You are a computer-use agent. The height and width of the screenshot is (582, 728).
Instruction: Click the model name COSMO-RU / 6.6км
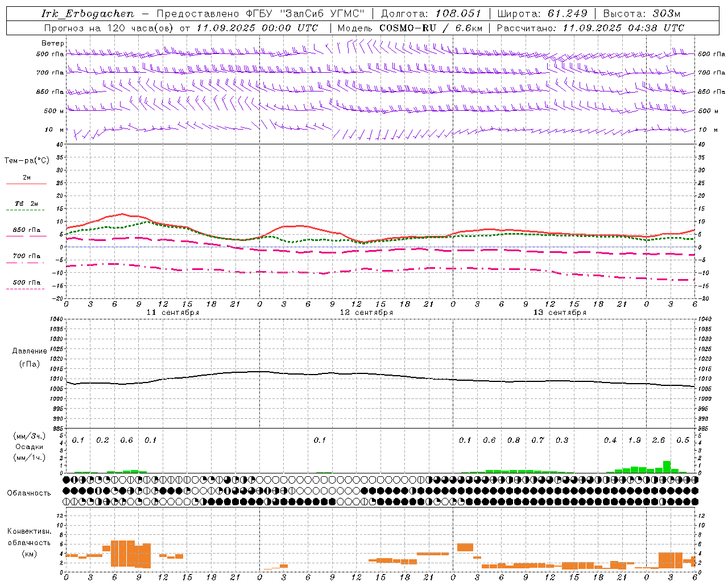pyautogui.click(x=431, y=28)
